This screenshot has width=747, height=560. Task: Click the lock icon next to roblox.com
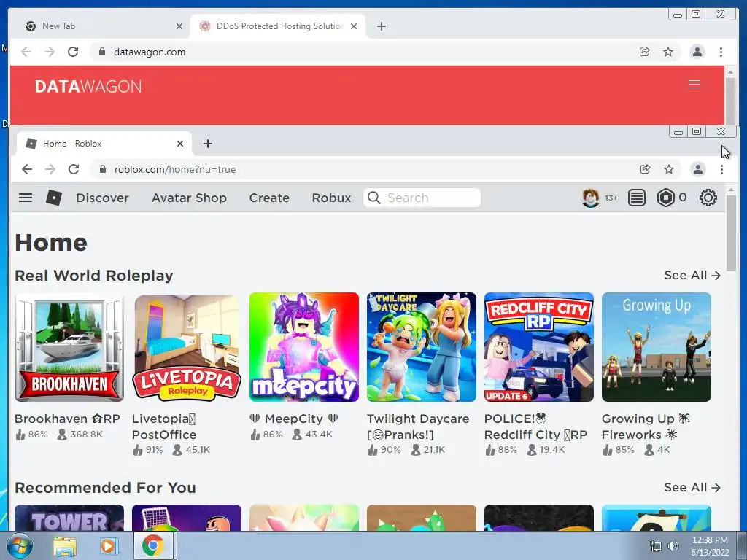tap(102, 169)
